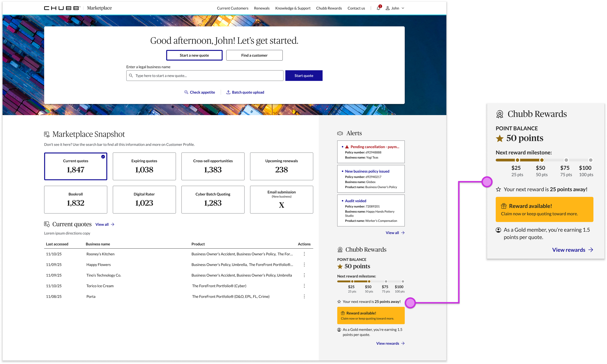
Task: Click the gift icon in Reward available banner
Action: click(x=343, y=313)
